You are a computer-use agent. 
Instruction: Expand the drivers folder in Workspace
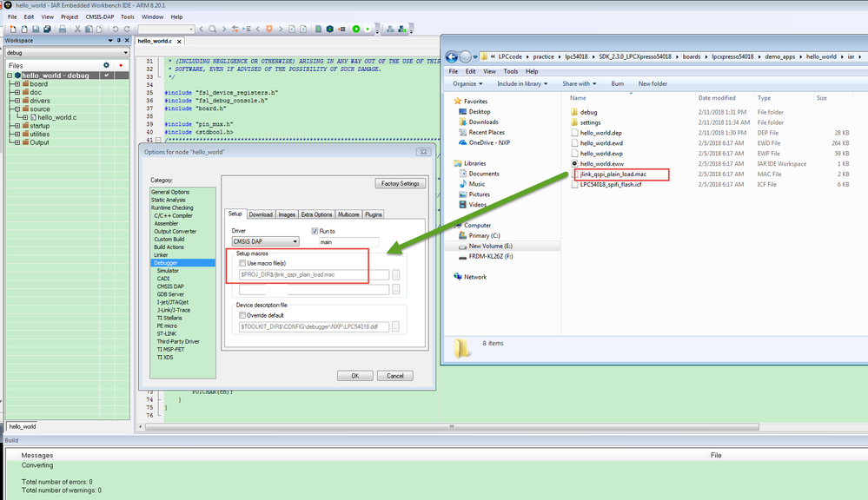(x=17, y=101)
